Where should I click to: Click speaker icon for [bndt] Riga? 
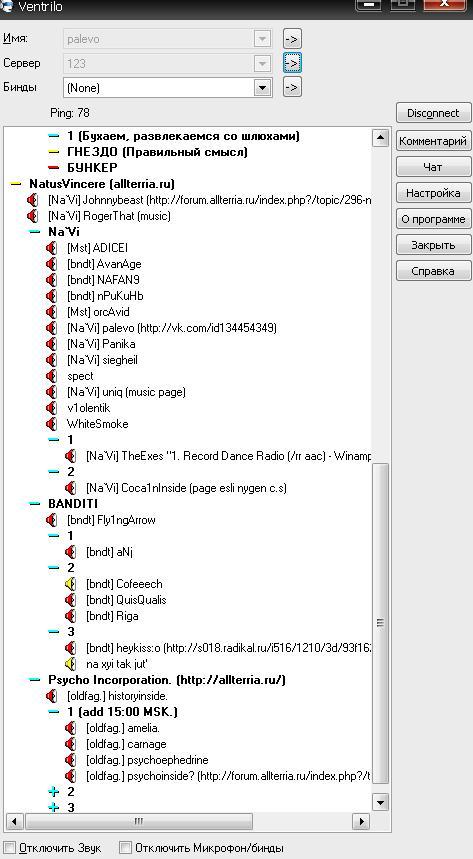pos(70,616)
